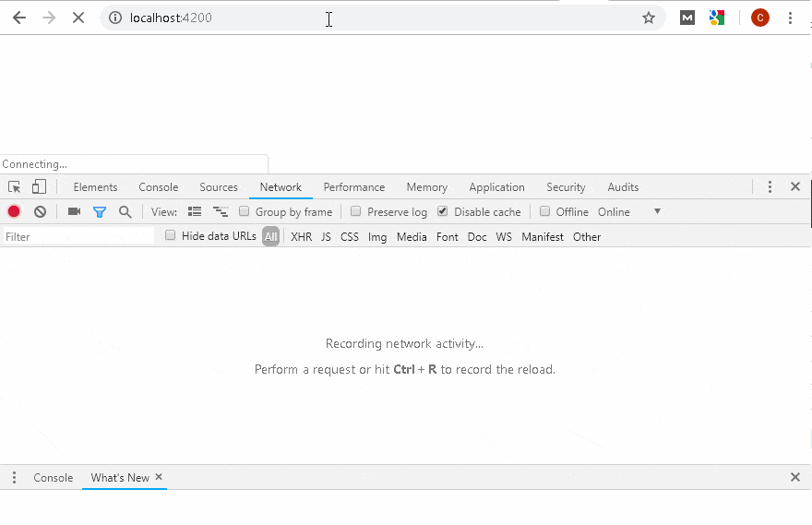
Task: Select the inspect element picker icon
Action: click(x=15, y=186)
